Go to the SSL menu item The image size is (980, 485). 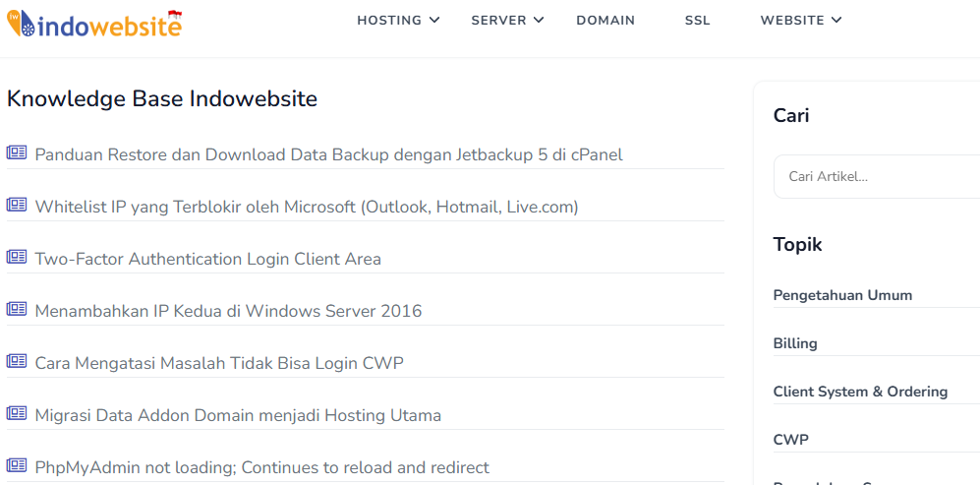pos(698,20)
